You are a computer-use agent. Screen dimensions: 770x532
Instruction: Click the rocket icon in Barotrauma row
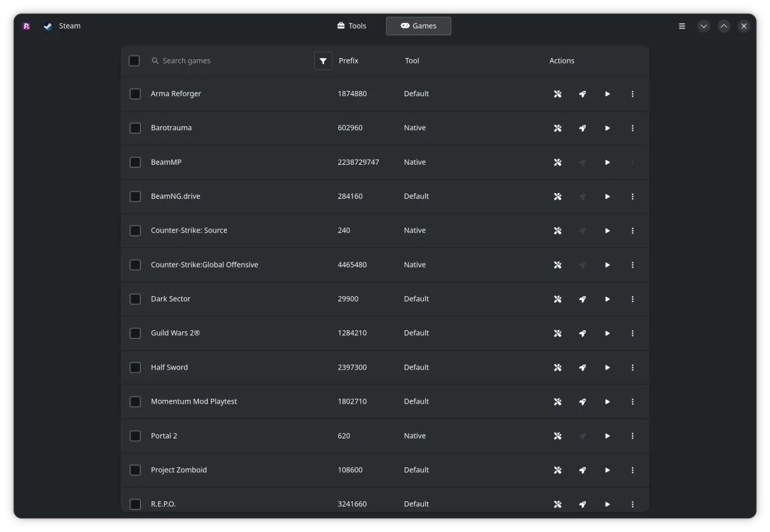(x=582, y=128)
